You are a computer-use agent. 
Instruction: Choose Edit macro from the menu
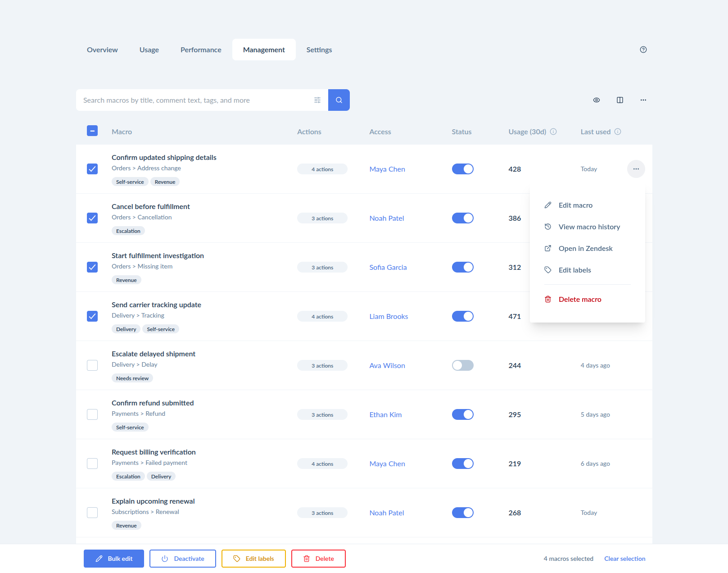click(x=588, y=205)
